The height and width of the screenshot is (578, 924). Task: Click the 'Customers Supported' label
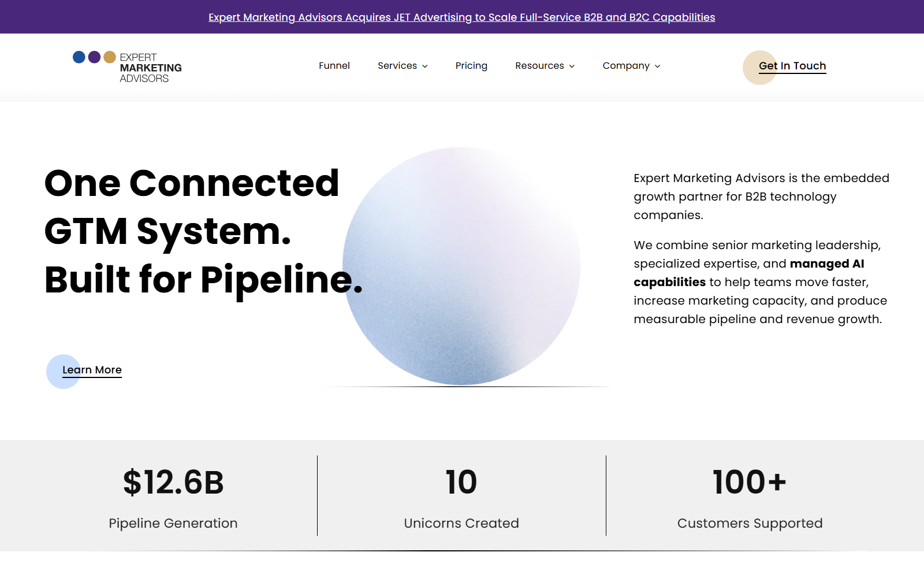(x=750, y=523)
